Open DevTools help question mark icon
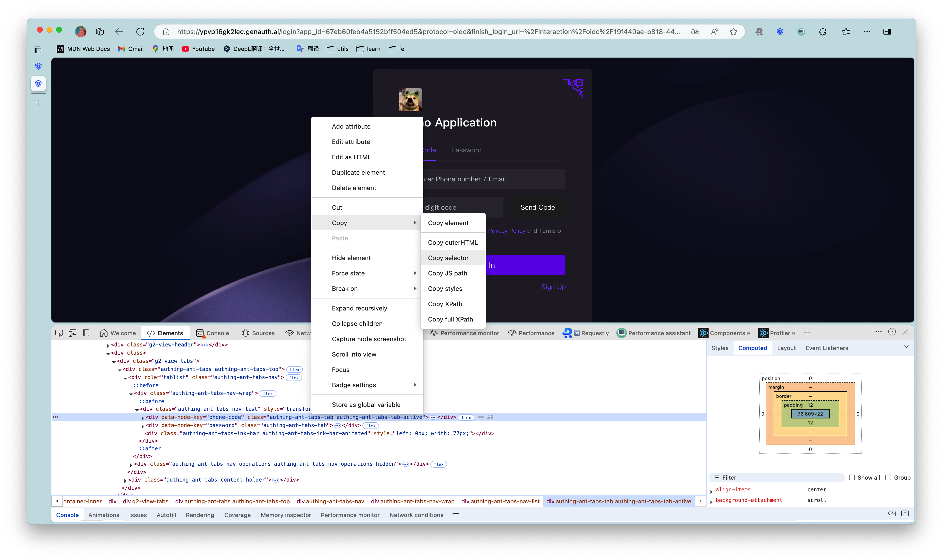 (x=892, y=332)
